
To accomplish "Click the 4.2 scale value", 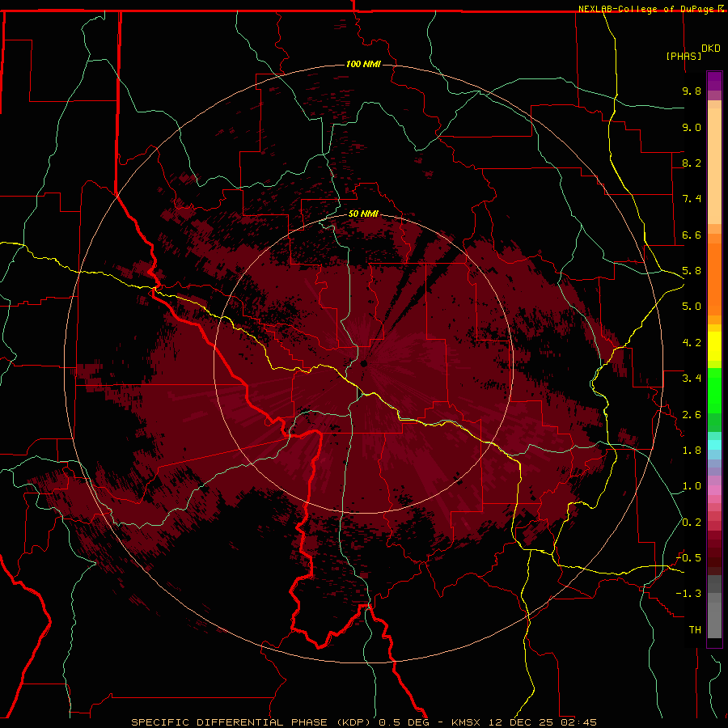I will click(692, 343).
